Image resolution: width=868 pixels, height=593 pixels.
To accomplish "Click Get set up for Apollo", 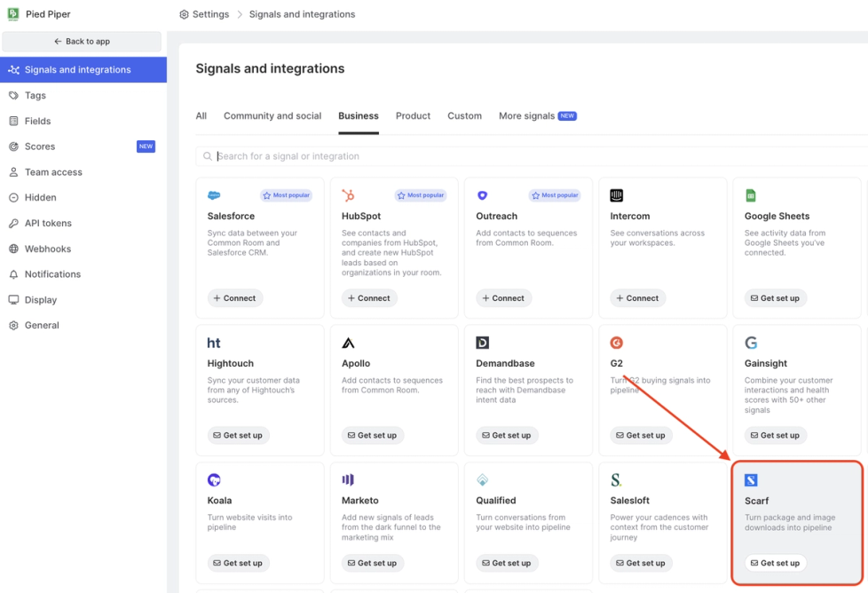I will pyautogui.click(x=373, y=435).
